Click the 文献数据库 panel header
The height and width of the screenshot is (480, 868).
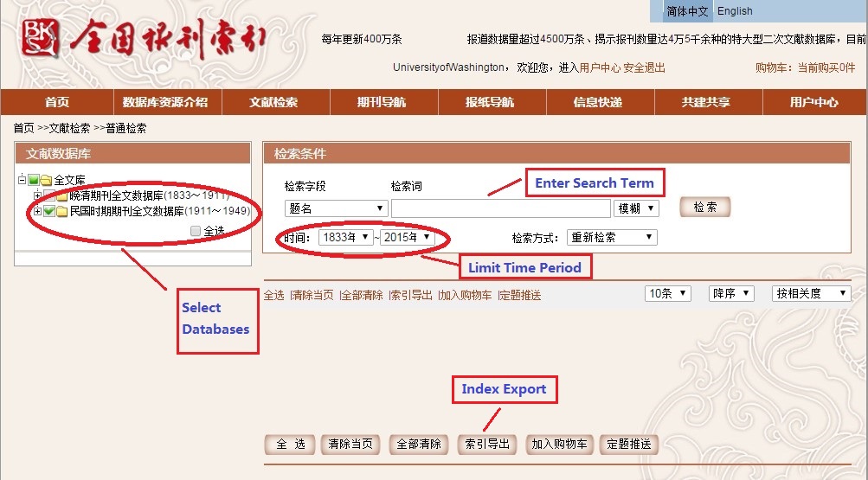133,153
